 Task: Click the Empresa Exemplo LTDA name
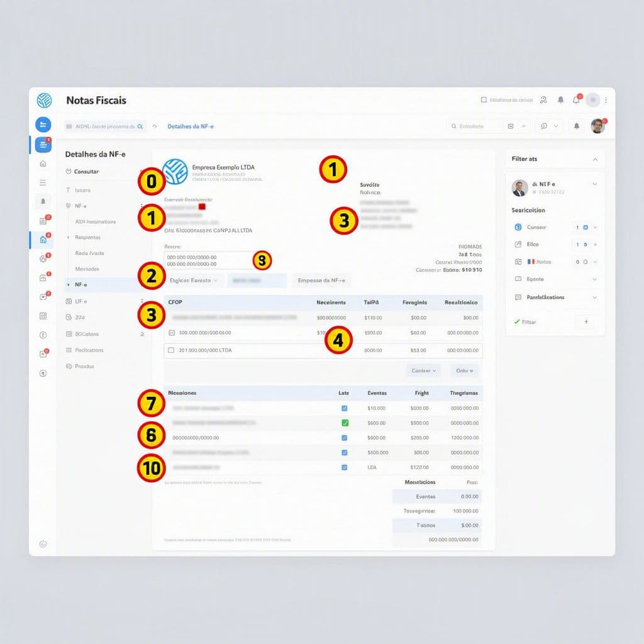[x=223, y=167]
